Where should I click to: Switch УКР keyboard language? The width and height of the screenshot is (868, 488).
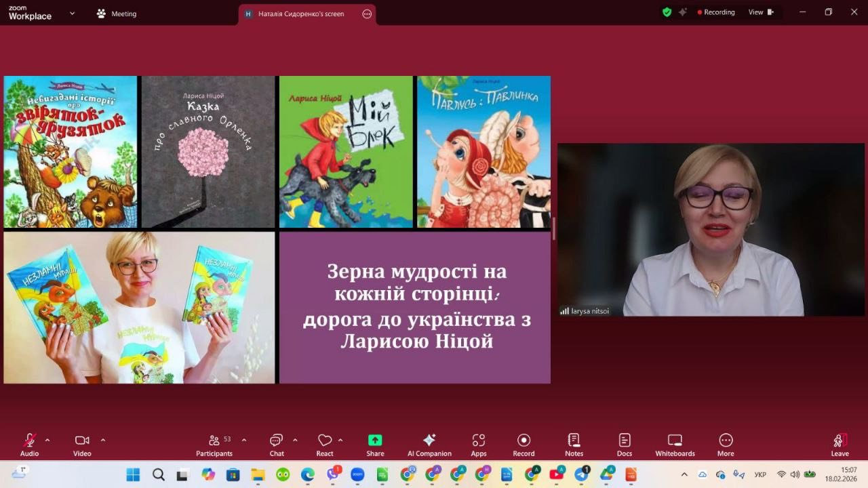coord(760,474)
